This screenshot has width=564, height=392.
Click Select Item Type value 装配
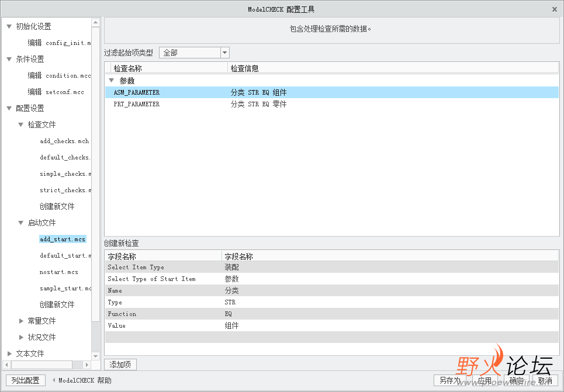tap(231, 267)
